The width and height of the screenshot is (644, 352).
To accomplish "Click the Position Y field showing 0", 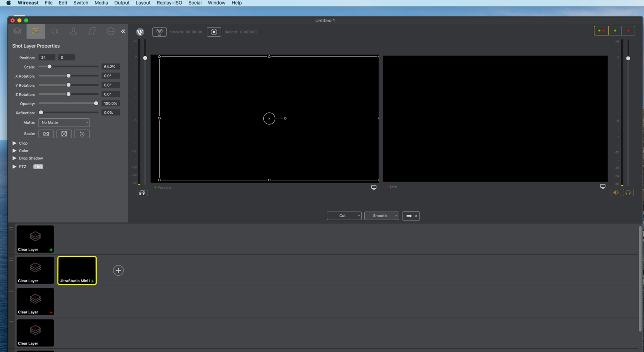I will pyautogui.click(x=67, y=57).
